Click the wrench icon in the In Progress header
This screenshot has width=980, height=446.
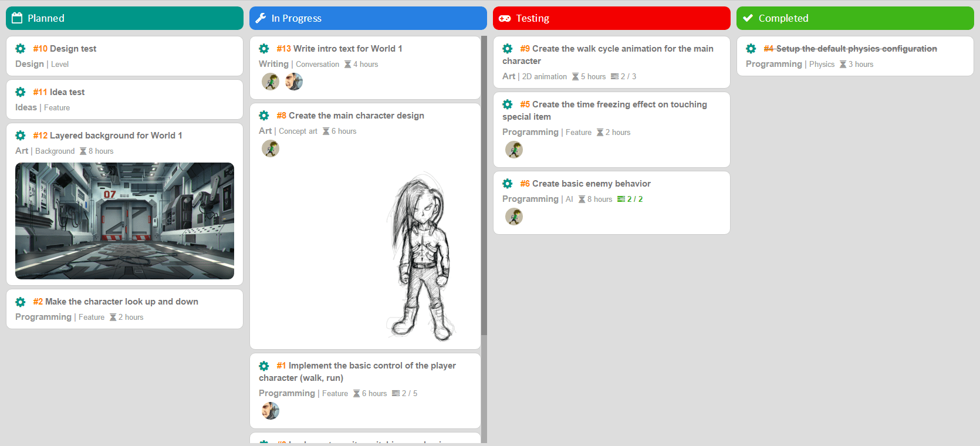point(261,18)
